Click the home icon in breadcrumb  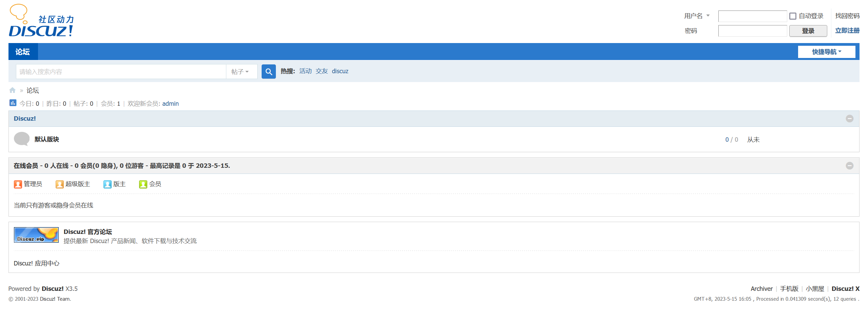pos(13,90)
